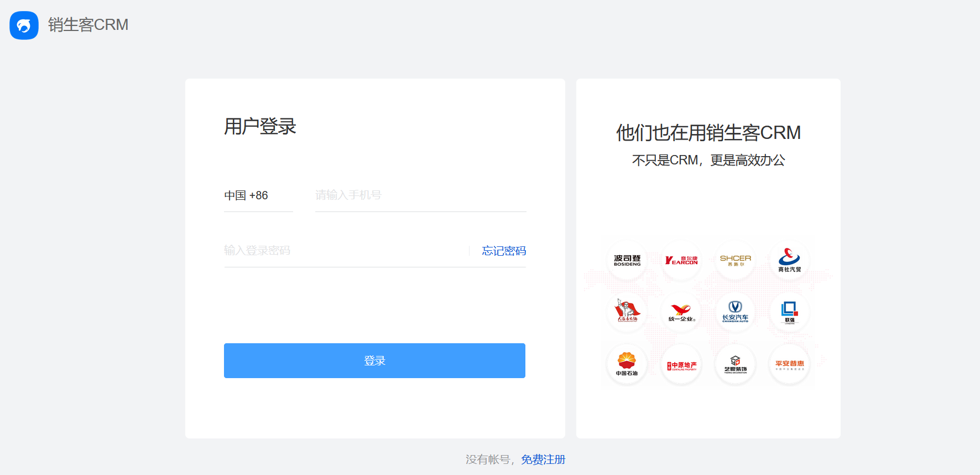Open the 中原地产 Centaline Property logo

coord(681,365)
